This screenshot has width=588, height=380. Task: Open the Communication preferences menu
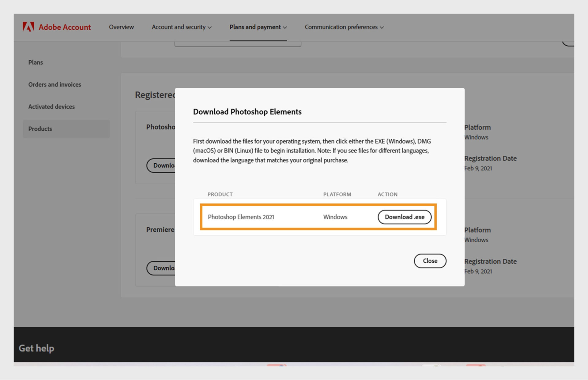coord(344,27)
